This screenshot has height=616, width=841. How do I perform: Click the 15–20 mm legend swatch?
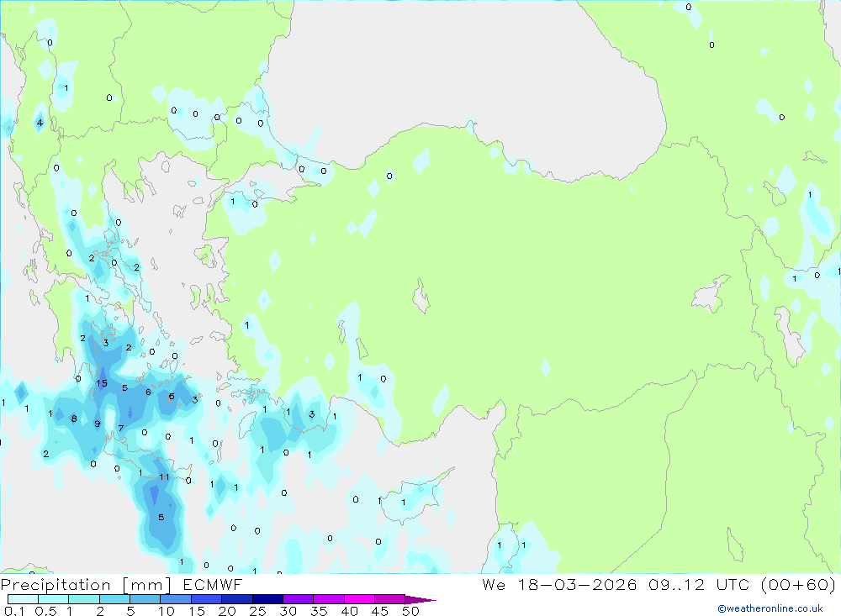point(207,599)
